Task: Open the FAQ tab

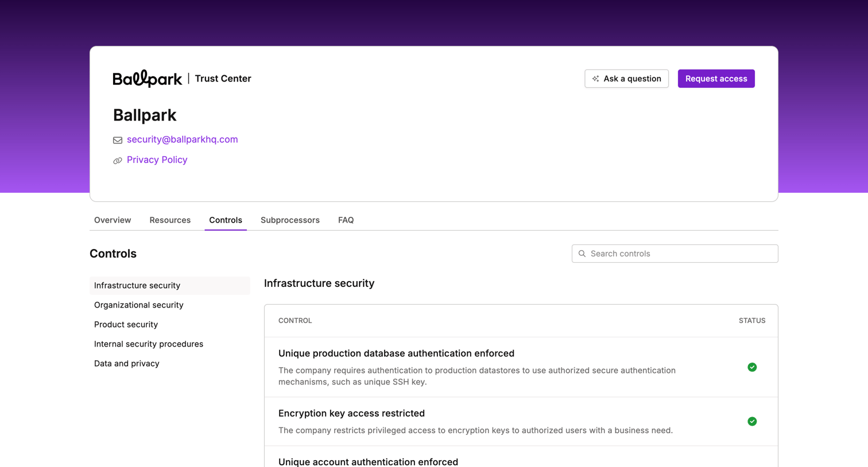Action: pyautogui.click(x=346, y=220)
